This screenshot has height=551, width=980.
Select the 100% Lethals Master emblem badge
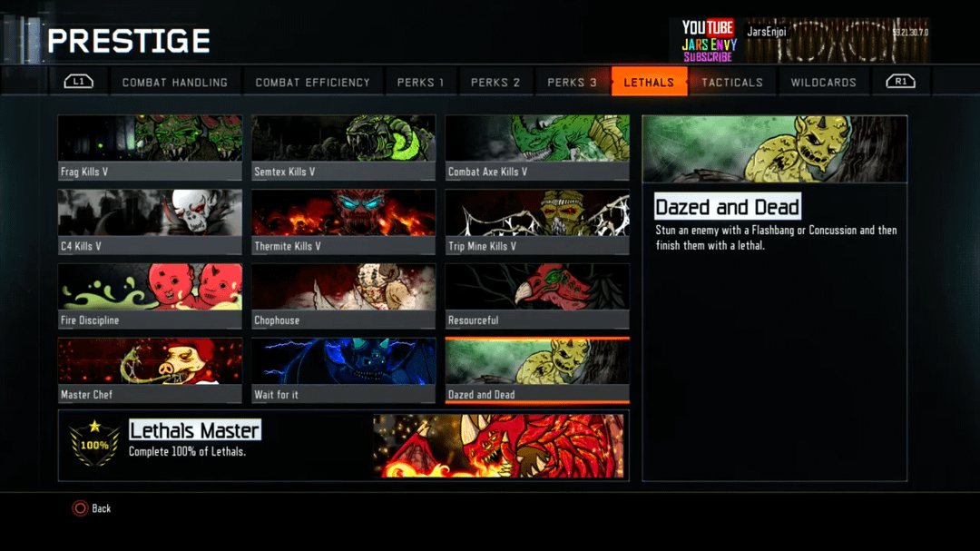pyautogui.click(x=94, y=444)
